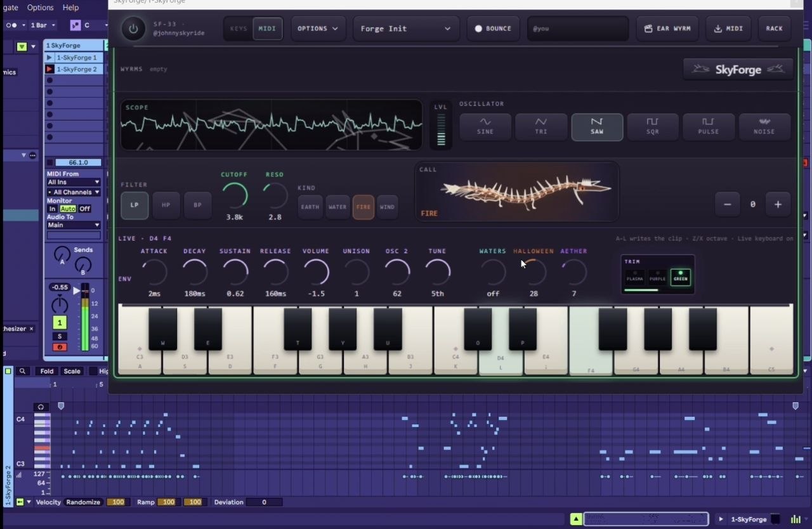Select the WIND kind

tap(388, 207)
